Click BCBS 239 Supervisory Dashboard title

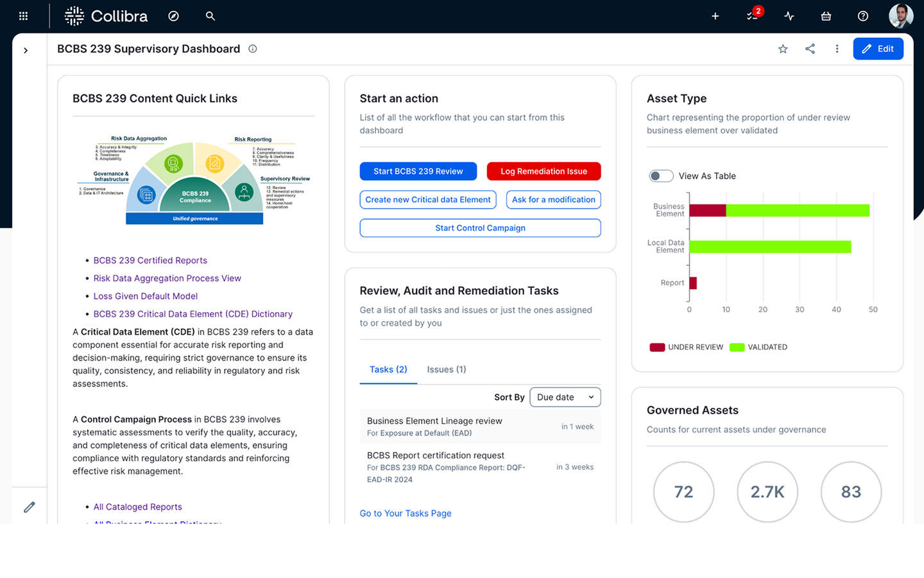(148, 49)
